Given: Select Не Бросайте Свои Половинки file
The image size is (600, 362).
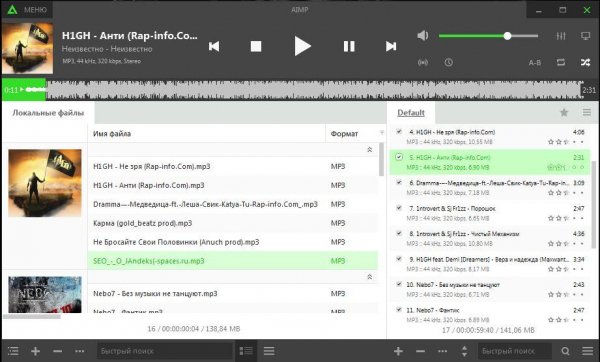Looking at the screenshot, I should point(233,242).
